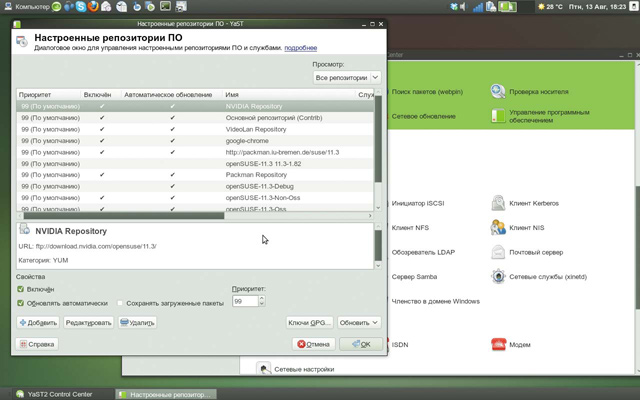Launch Skype from the top panel
Image resolution: width=640 pixels, height=400 pixels.
pyautogui.click(x=81, y=7)
